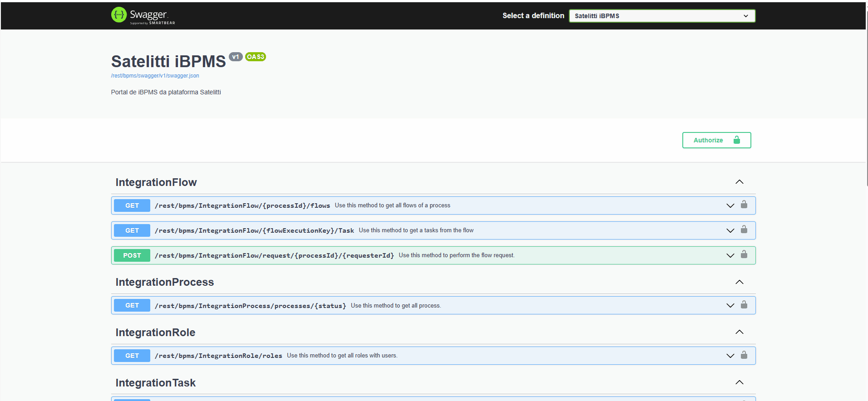Click path /rest/bpms/IntegrationRole/roles

[x=218, y=356]
